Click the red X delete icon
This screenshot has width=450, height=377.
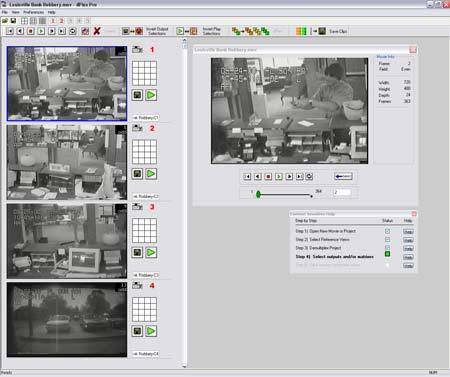tap(97, 31)
